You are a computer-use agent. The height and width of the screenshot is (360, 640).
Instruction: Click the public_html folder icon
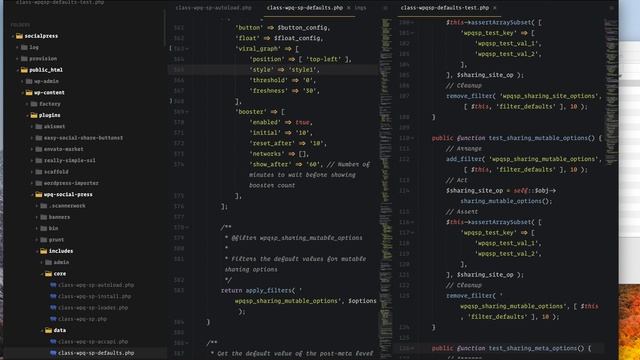24,70
